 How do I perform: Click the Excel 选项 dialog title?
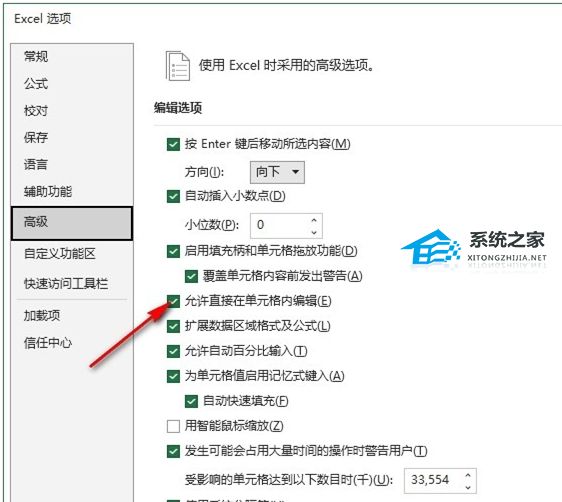43,19
